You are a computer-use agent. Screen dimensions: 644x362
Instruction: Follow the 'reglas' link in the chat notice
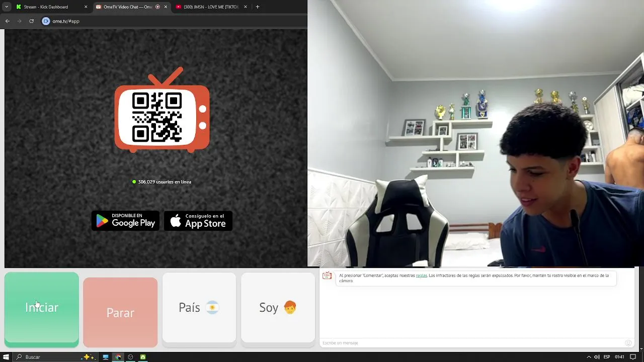tap(421, 276)
